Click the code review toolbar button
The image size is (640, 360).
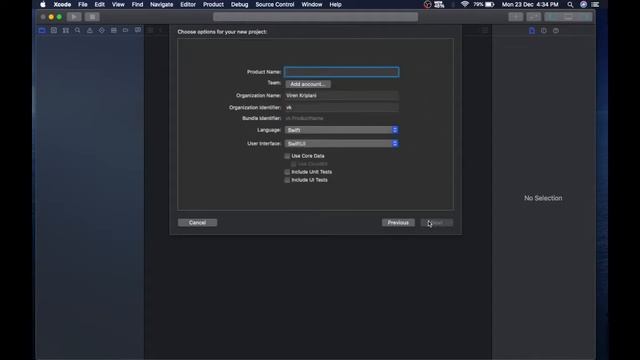pyautogui.click(x=533, y=17)
